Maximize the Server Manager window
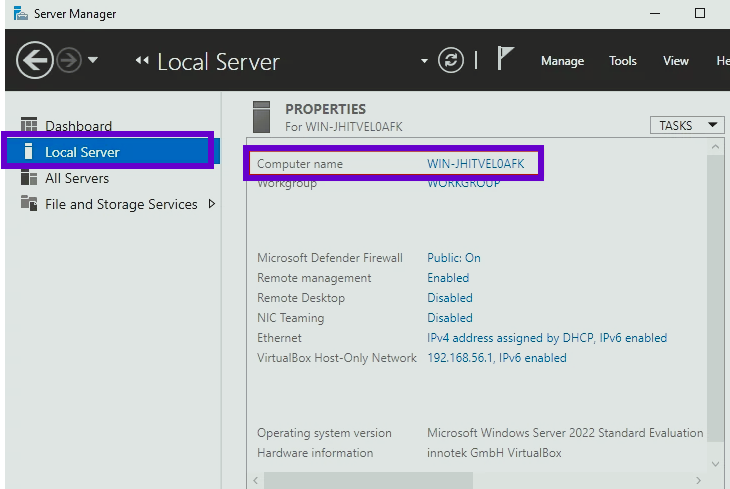 pyautogui.click(x=700, y=13)
